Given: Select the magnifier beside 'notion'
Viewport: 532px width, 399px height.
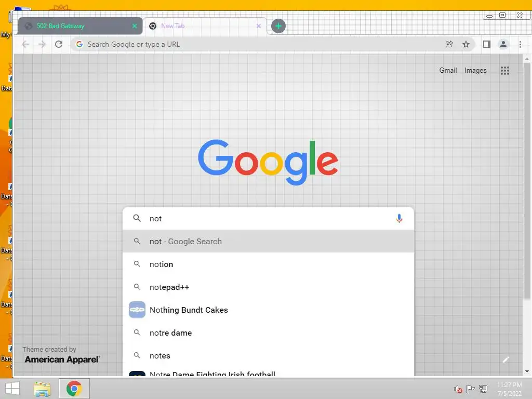Looking at the screenshot, I should tap(137, 263).
